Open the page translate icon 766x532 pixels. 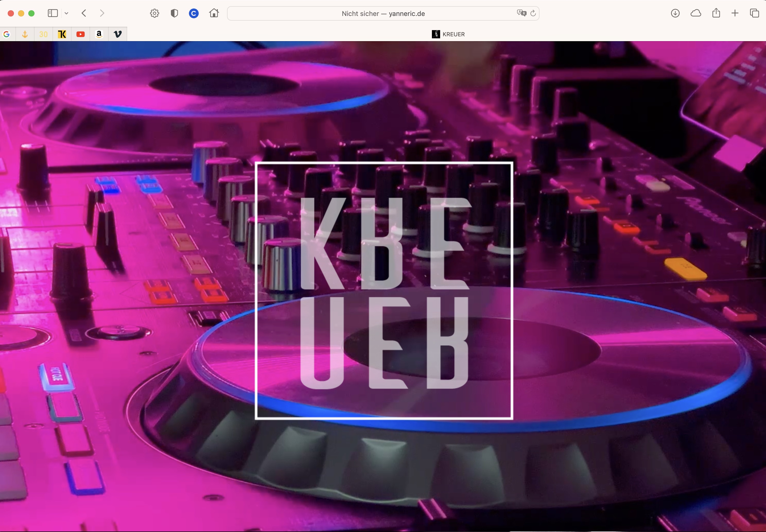point(521,13)
